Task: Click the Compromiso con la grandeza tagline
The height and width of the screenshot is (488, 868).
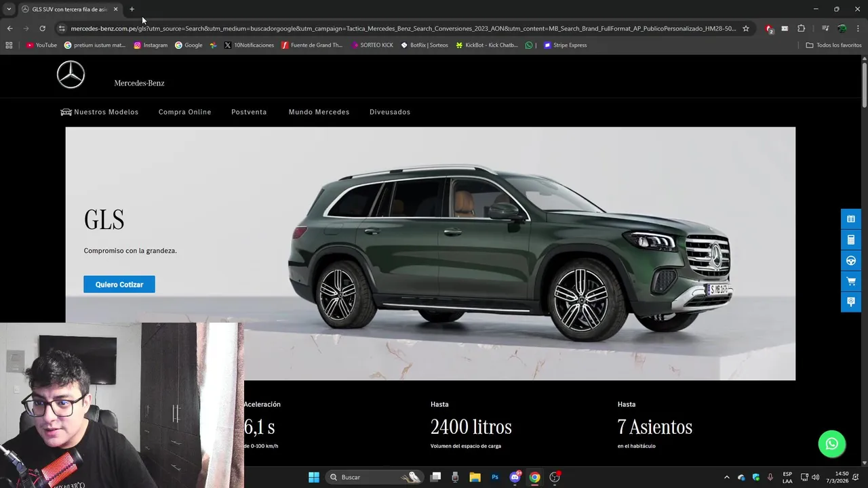Action: click(130, 251)
